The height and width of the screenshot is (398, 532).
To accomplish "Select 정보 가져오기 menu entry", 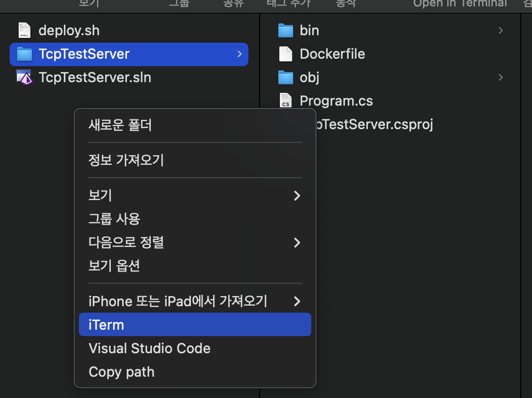I will click(x=195, y=160).
